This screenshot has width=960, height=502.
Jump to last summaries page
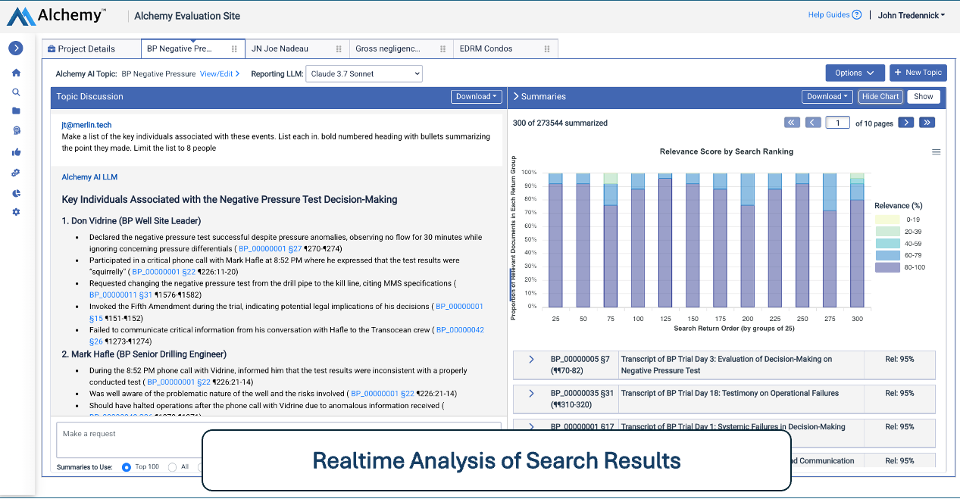pos(927,122)
